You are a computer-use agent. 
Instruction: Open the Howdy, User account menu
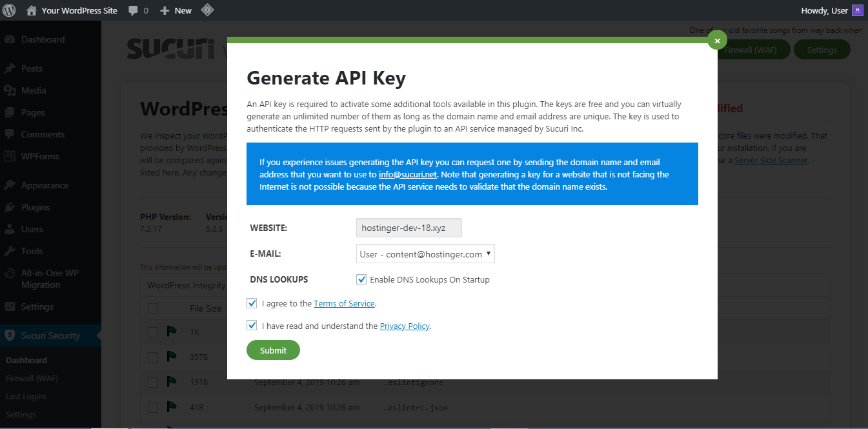tap(824, 10)
